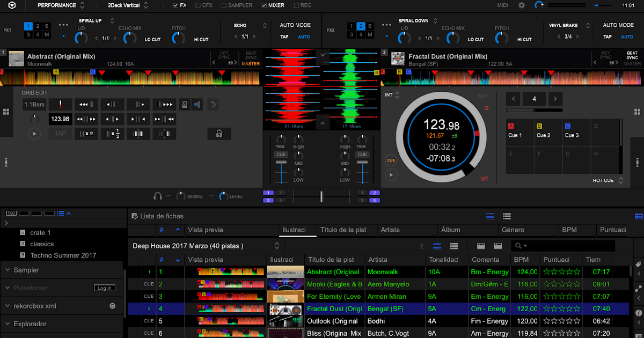Expand the Explorador tree section

8,324
